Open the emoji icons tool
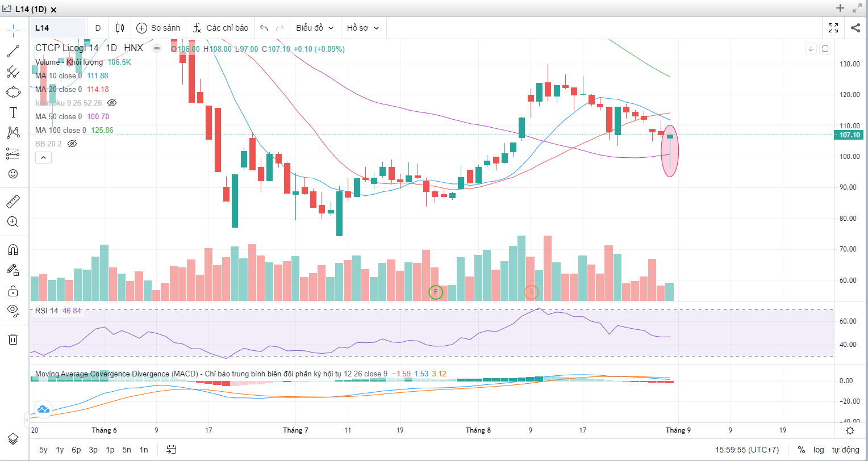 [13, 174]
